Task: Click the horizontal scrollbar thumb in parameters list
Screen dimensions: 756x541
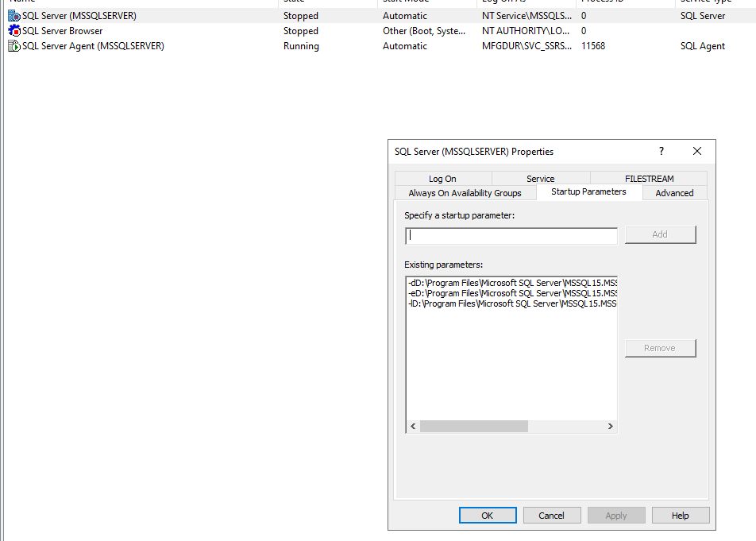Action: 473,427
